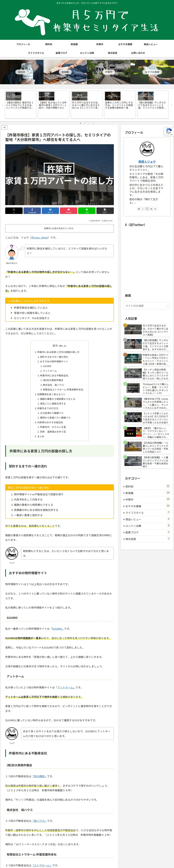This screenshot has height=868, width=174.
Task: Open the profile Instagram icon link
Action: coord(147,209)
